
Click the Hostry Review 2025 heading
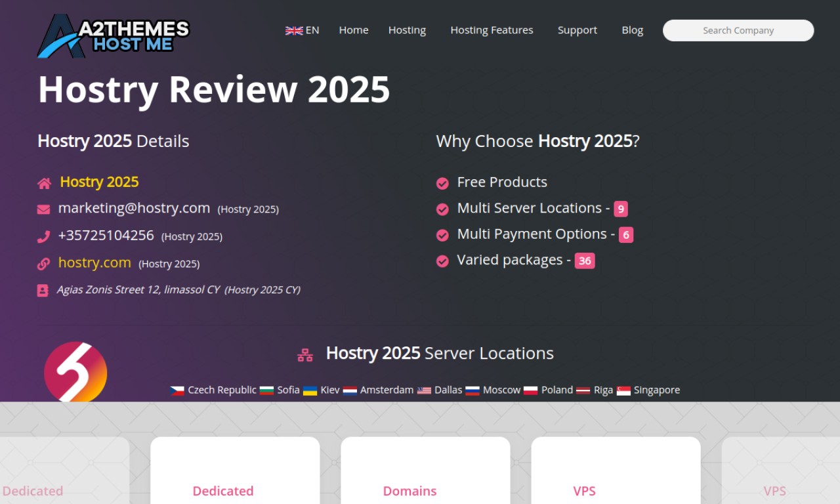point(214,89)
